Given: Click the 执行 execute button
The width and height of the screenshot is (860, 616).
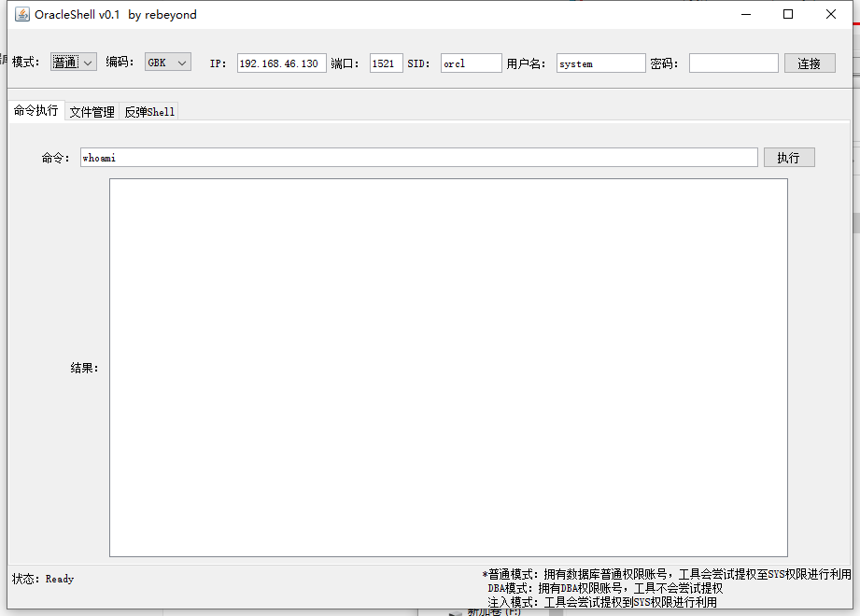Looking at the screenshot, I should pos(789,158).
